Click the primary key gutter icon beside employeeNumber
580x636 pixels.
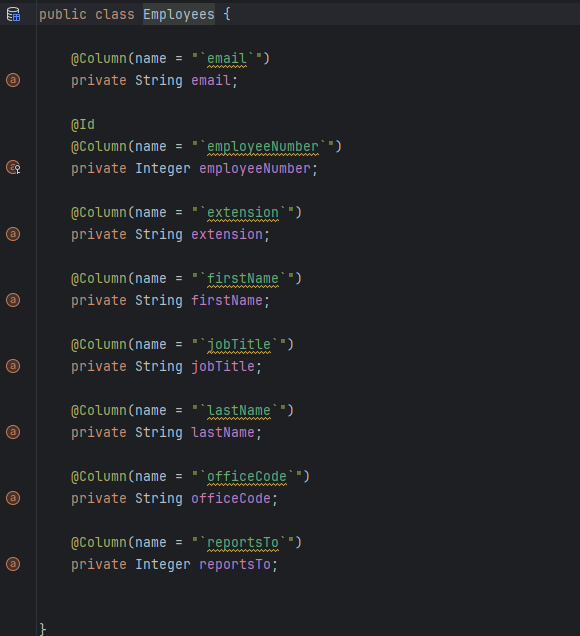(13, 167)
